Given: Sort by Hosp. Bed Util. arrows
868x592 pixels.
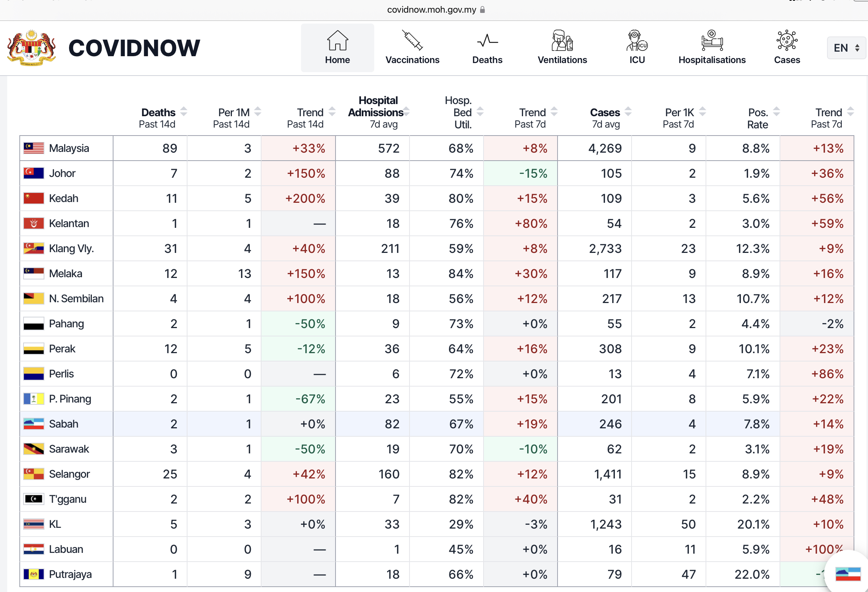Looking at the screenshot, I should pos(480,112).
